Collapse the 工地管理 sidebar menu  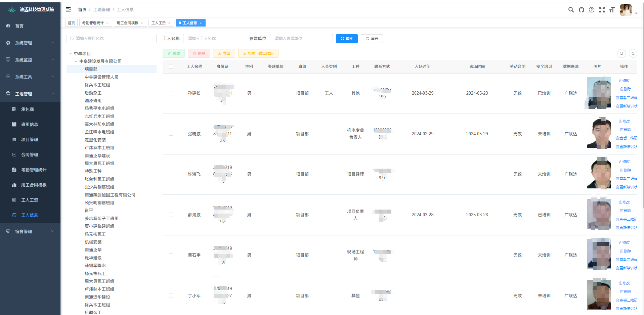coord(30,94)
